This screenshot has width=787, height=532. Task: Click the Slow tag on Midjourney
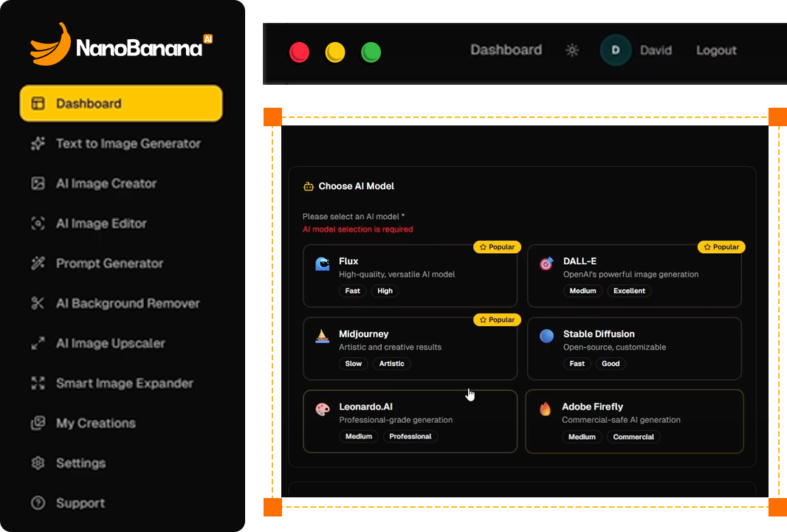(x=354, y=364)
